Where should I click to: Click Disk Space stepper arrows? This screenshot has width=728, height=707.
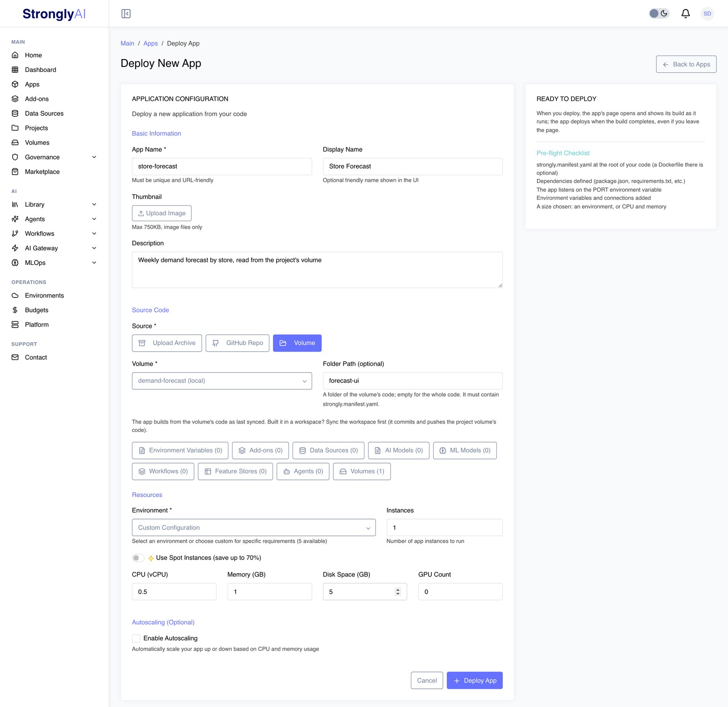pos(398,592)
